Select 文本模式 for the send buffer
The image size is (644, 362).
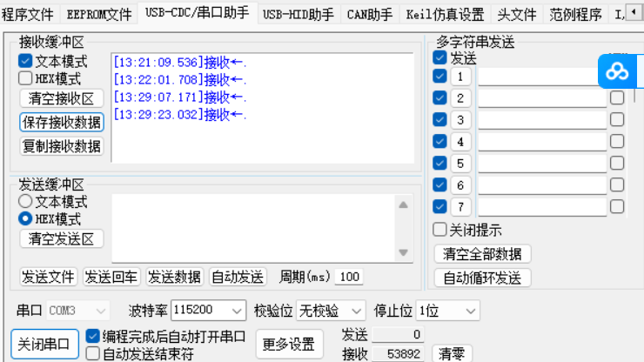point(25,201)
